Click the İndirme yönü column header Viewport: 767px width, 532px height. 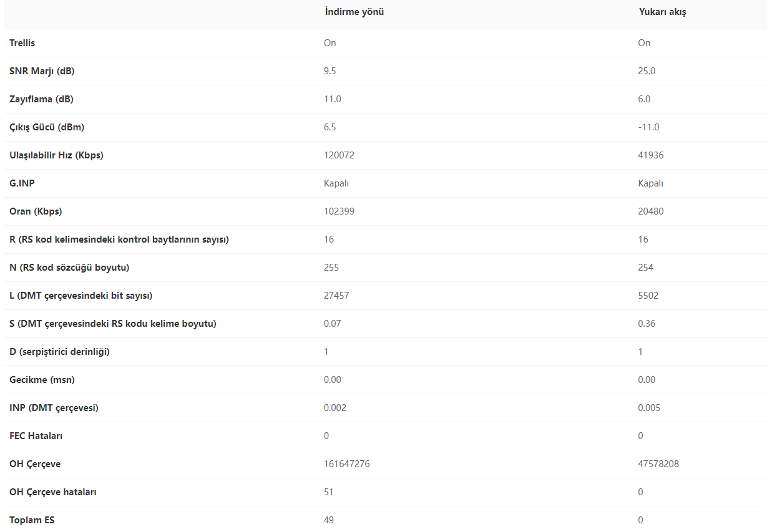click(354, 12)
